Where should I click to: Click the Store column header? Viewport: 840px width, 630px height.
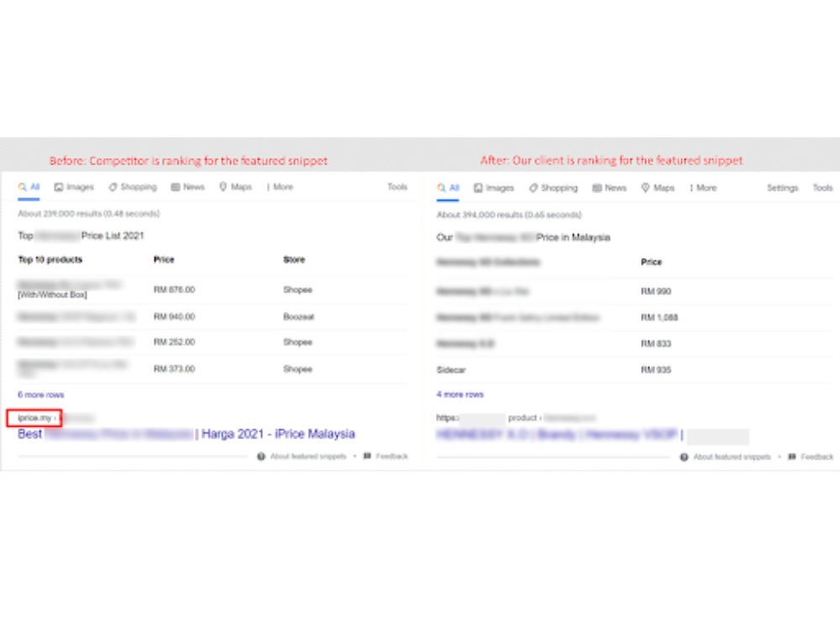294,260
